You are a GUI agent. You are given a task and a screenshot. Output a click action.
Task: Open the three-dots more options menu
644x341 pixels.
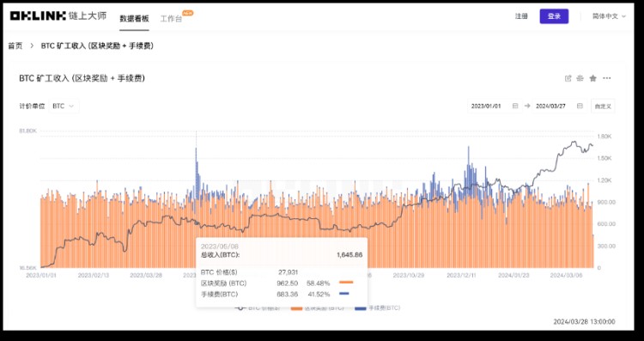[x=606, y=78]
